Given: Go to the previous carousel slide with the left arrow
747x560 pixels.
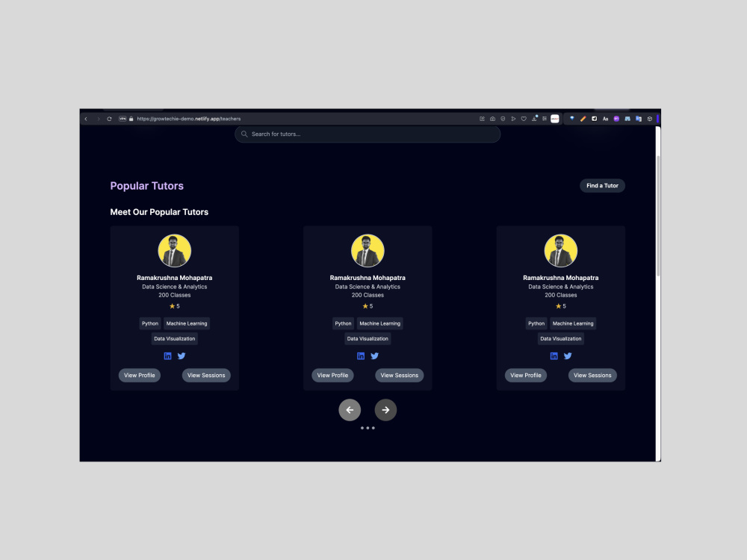Looking at the screenshot, I should 350,410.
